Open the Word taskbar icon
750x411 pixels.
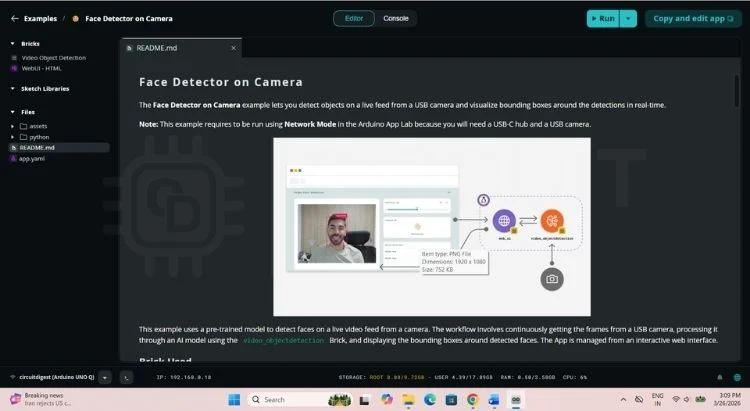click(494, 400)
